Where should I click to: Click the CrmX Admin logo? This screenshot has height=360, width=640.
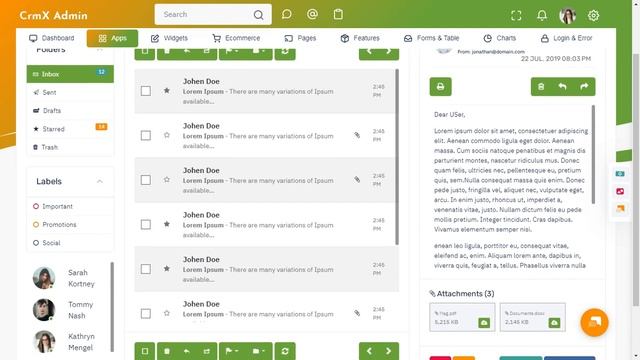53,16
